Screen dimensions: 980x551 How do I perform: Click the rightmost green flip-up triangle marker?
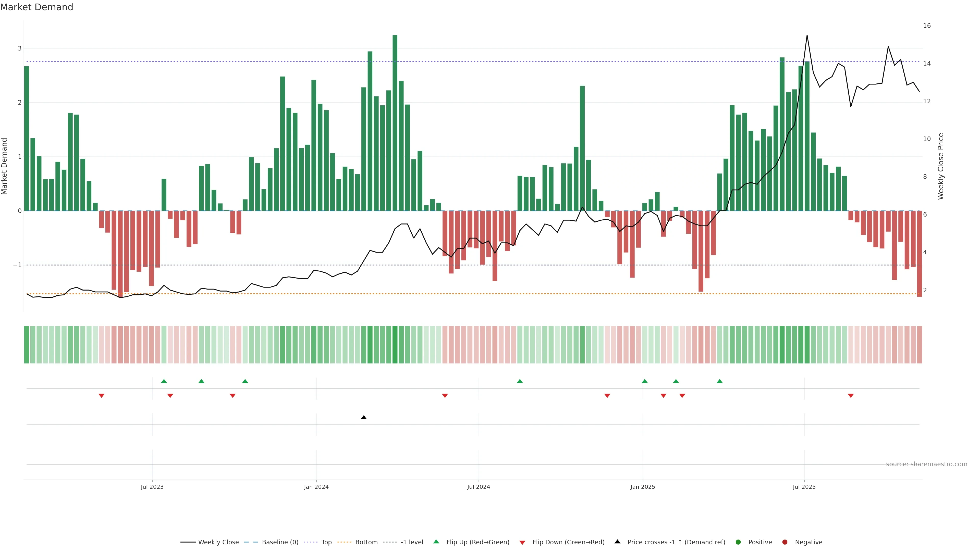click(x=719, y=381)
